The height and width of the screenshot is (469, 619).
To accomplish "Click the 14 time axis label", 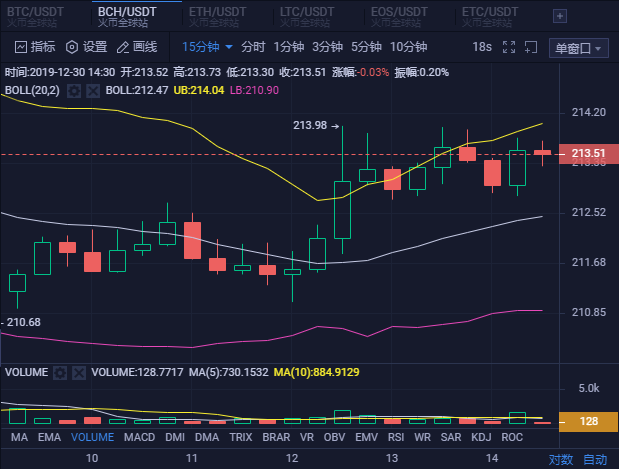I will 492,458.
